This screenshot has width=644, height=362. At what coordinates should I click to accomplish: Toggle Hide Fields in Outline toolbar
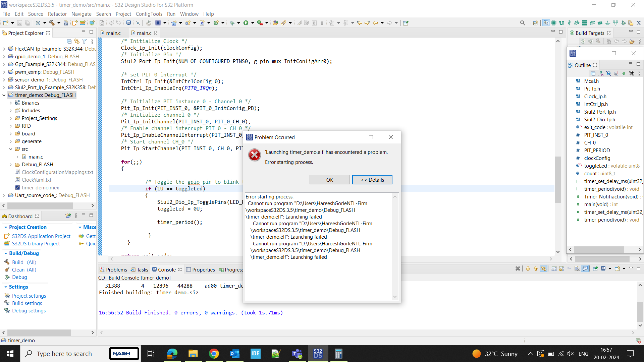point(608,73)
